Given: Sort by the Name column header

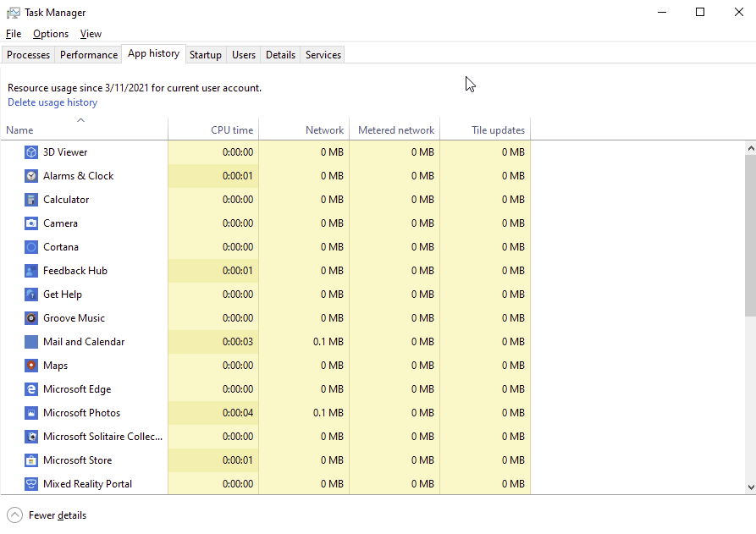Looking at the screenshot, I should 85,129.
